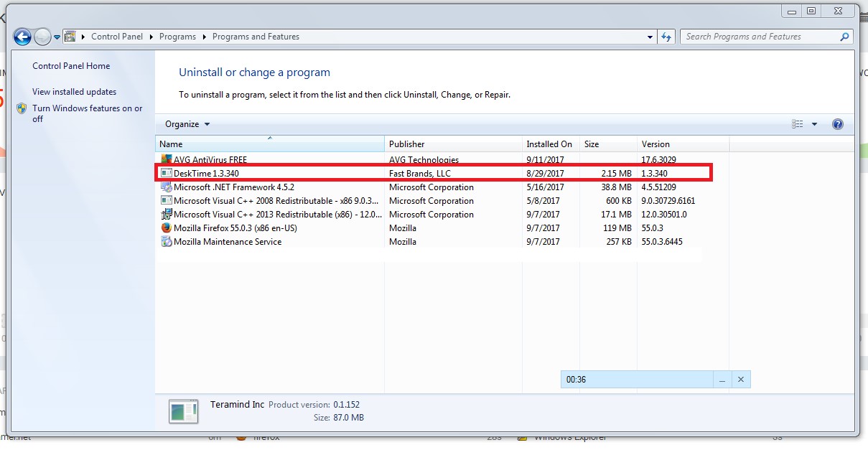868x450 pixels.
Task: Click the AVG Technologies publisher cell
Action: (424, 160)
